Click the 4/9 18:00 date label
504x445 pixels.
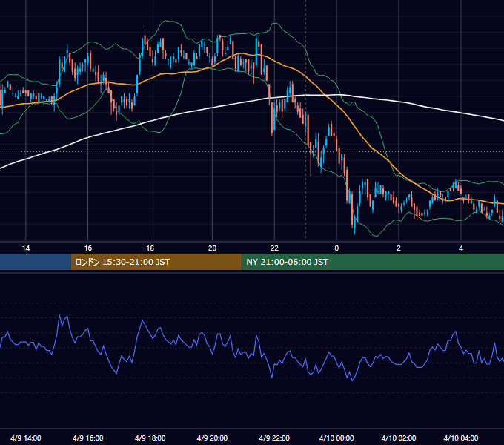[150, 438]
